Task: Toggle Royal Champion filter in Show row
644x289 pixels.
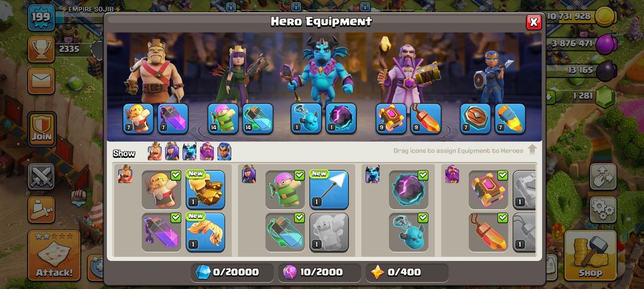Action: tap(224, 151)
